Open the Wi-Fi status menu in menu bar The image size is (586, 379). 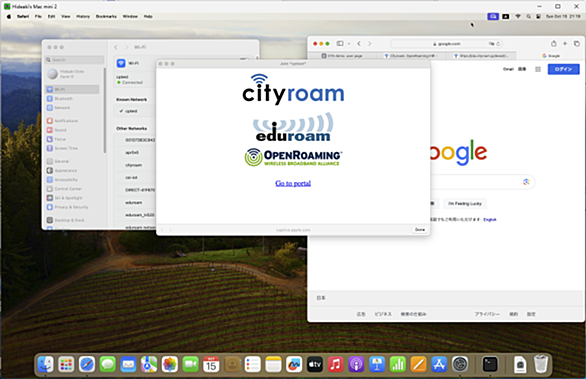(x=518, y=16)
